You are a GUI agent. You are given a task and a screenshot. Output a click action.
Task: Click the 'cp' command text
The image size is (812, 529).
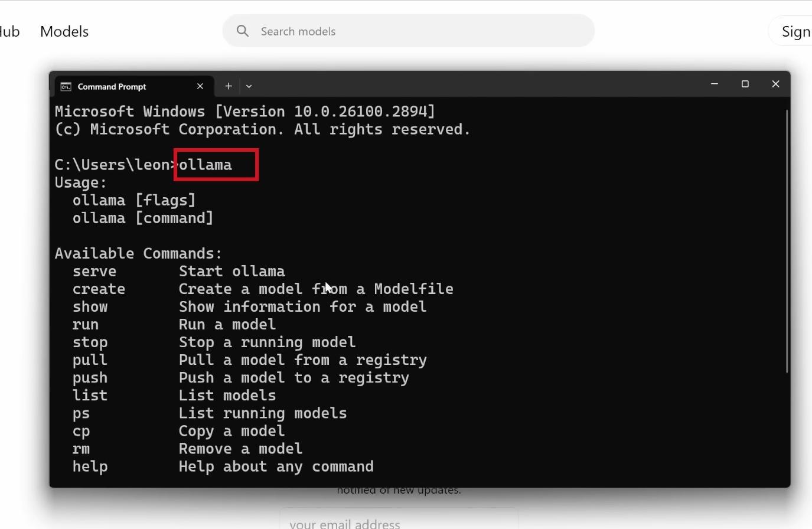81,432
